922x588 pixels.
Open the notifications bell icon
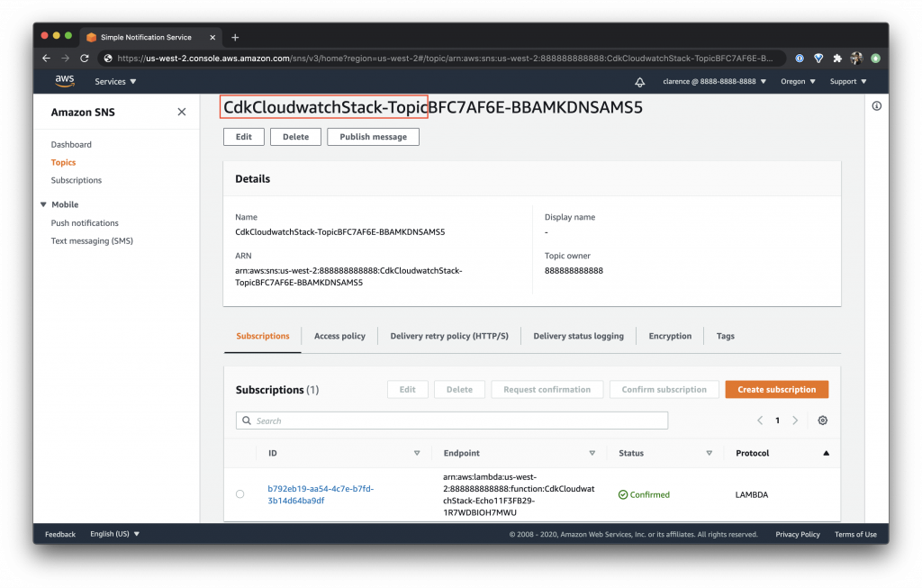coord(640,82)
